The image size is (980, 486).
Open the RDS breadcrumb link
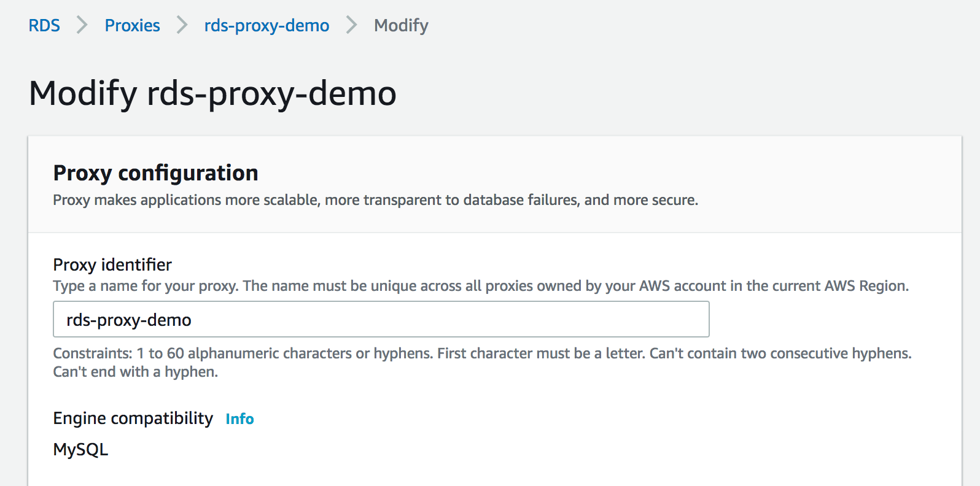tap(44, 25)
